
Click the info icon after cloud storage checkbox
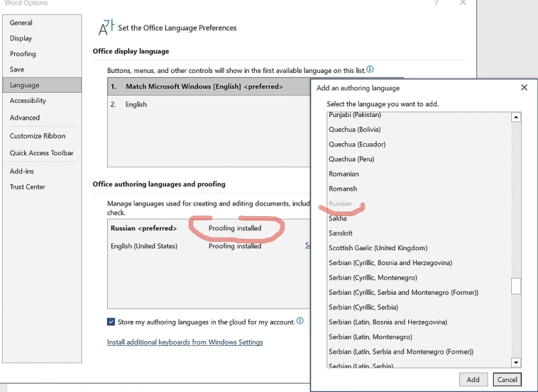[300, 321]
